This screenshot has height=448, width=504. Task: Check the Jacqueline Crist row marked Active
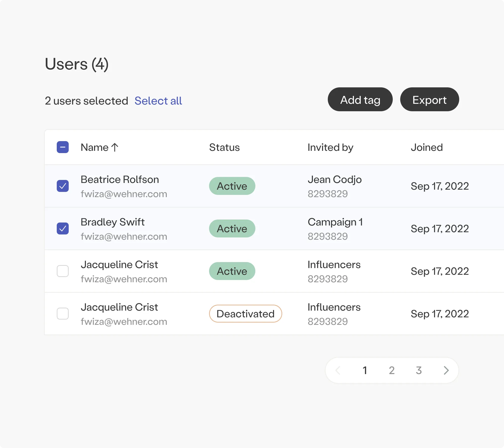[63, 271]
